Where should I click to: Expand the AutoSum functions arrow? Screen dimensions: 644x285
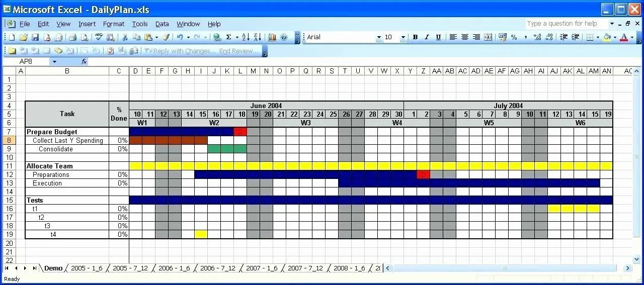tap(236, 37)
